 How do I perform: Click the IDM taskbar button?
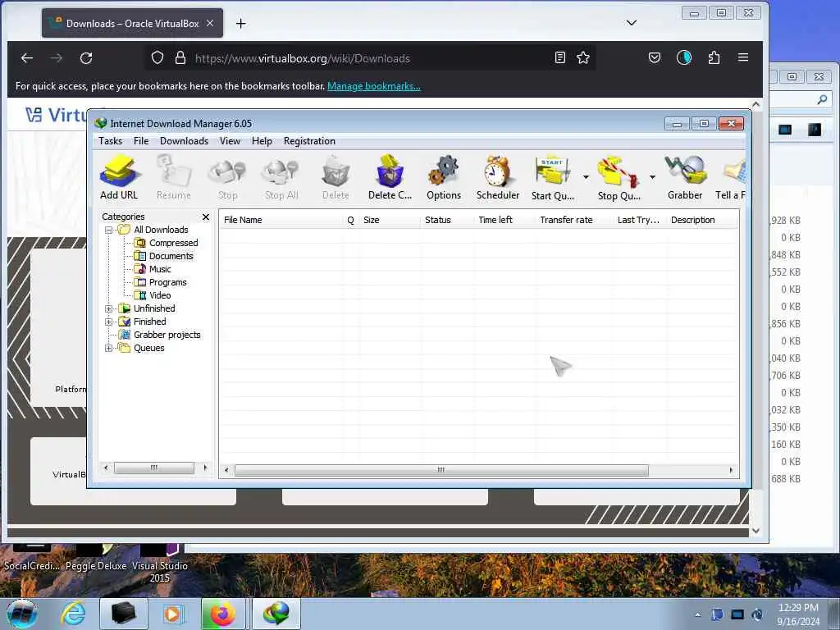click(x=276, y=614)
